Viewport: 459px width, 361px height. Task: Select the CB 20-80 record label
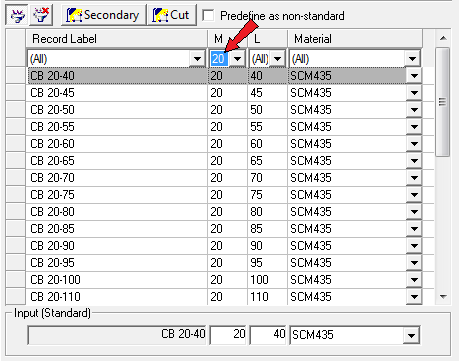[x=52, y=212]
